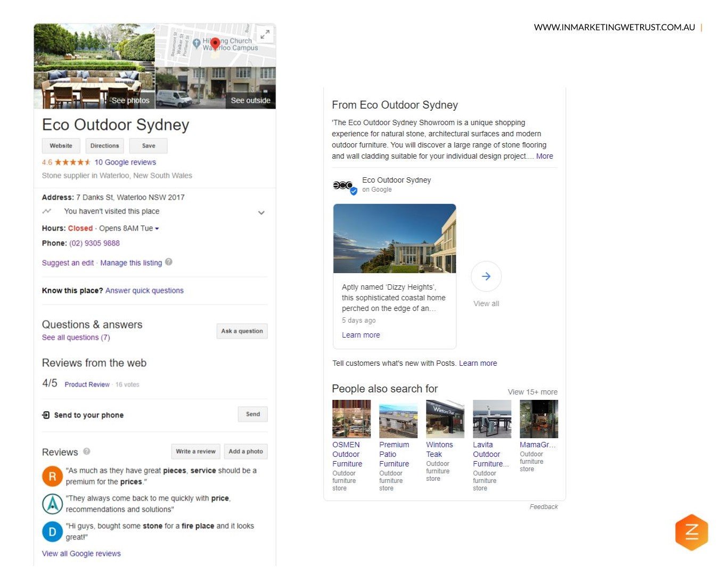Click Add a photo button
The width and height of the screenshot is (728, 574).
pyautogui.click(x=246, y=452)
